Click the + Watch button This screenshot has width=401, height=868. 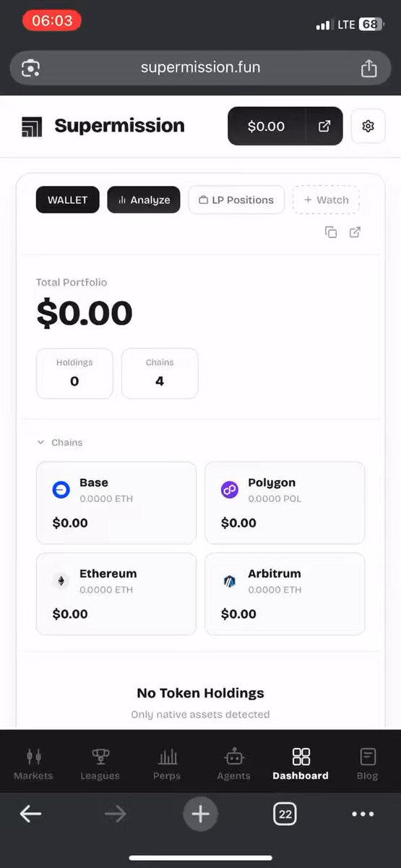click(x=326, y=200)
